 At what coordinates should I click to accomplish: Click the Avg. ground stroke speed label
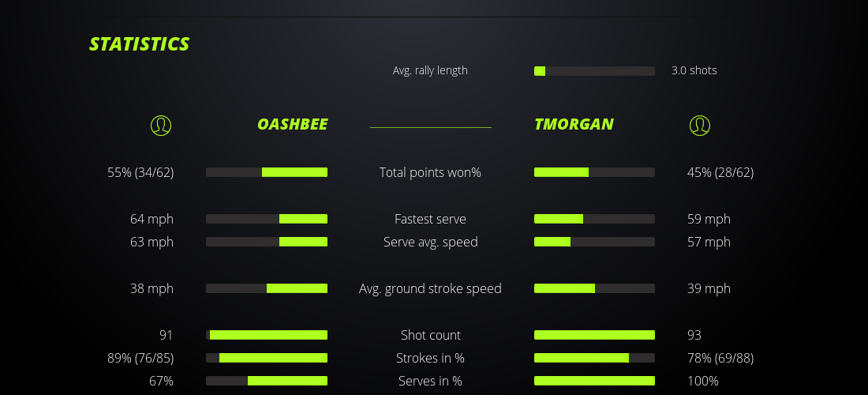click(430, 288)
